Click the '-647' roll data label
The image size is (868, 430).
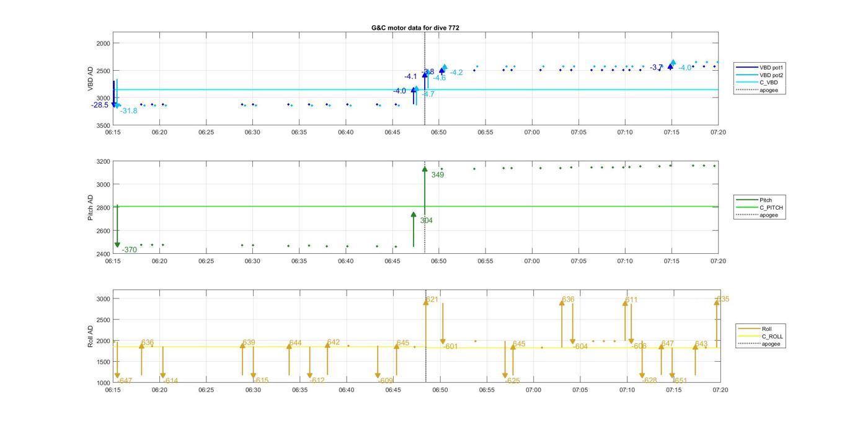(124, 380)
